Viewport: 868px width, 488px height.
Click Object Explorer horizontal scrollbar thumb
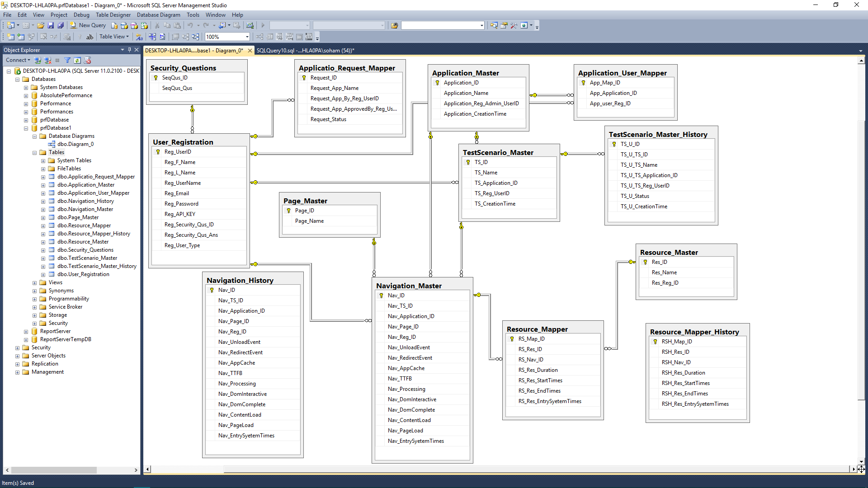pos(54,470)
